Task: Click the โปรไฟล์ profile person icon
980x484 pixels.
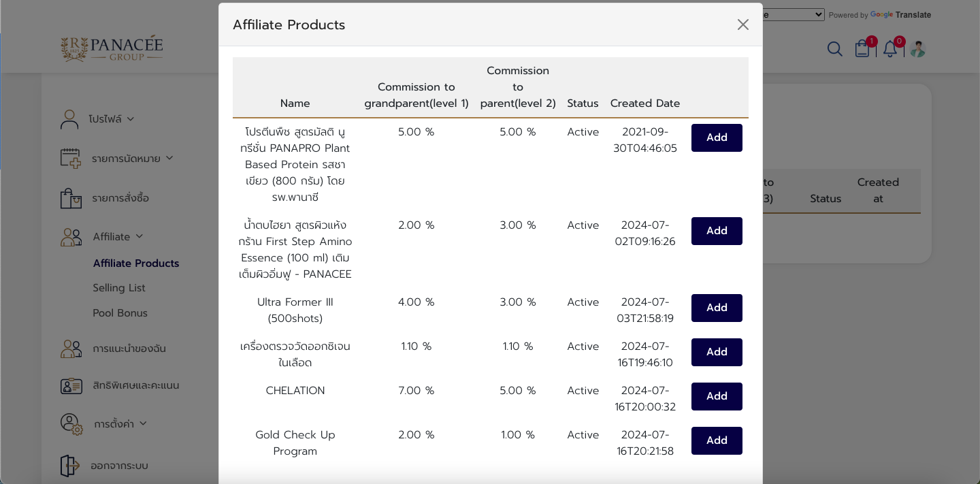Action: pyautogui.click(x=69, y=119)
